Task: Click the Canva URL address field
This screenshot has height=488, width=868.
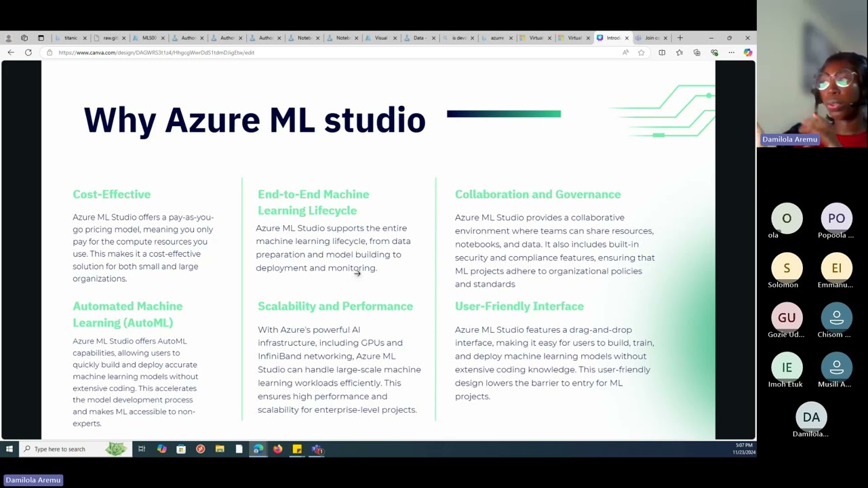Action: click(332, 52)
